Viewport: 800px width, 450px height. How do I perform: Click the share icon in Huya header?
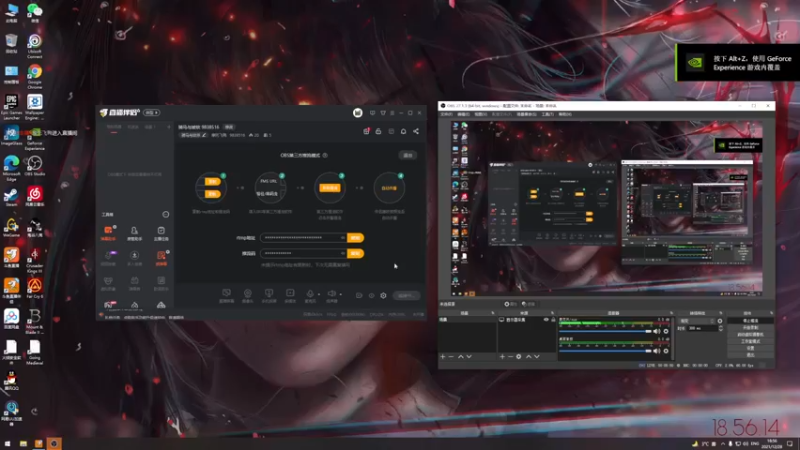(x=416, y=132)
